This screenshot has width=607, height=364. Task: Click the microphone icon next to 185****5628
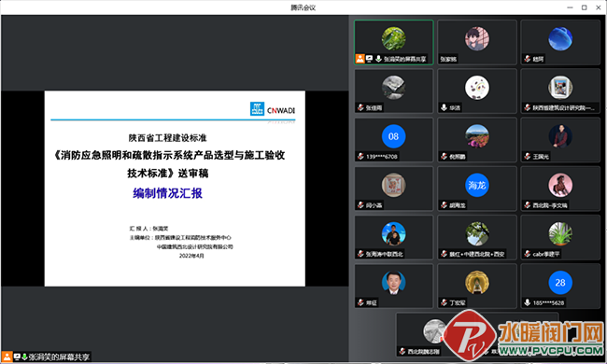pyautogui.click(x=528, y=302)
